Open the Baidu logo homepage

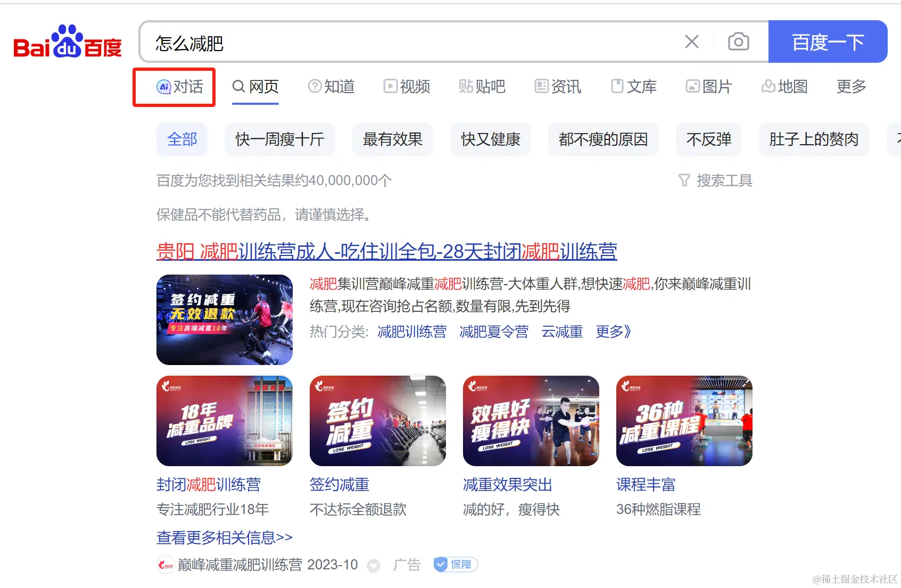coord(67,42)
